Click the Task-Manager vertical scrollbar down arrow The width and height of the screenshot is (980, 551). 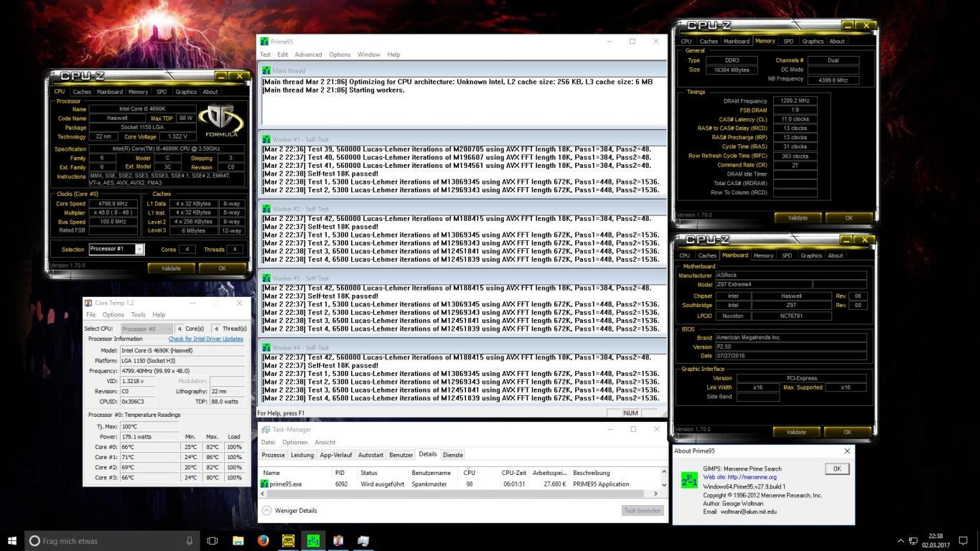tap(663, 484)
